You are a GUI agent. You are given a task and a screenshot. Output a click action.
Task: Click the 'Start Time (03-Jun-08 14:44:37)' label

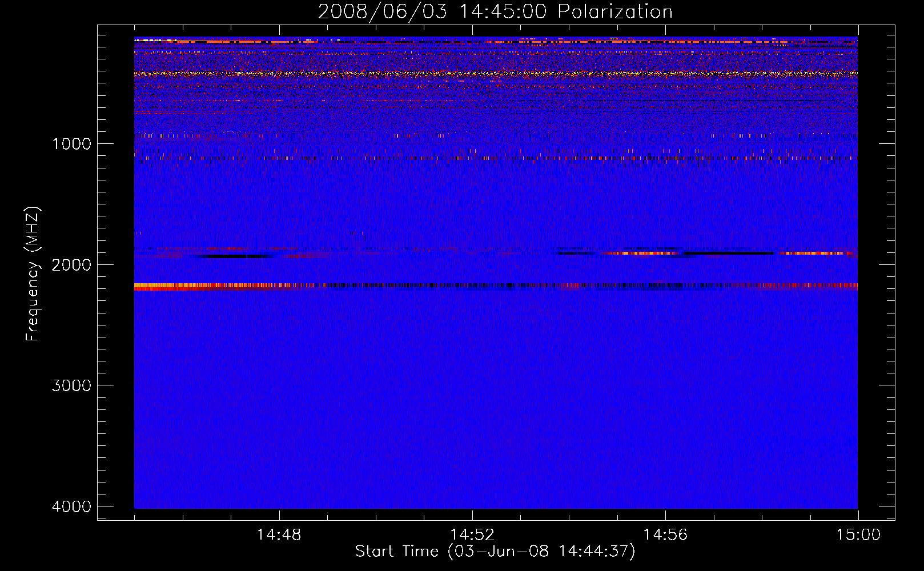coord(495,552)
